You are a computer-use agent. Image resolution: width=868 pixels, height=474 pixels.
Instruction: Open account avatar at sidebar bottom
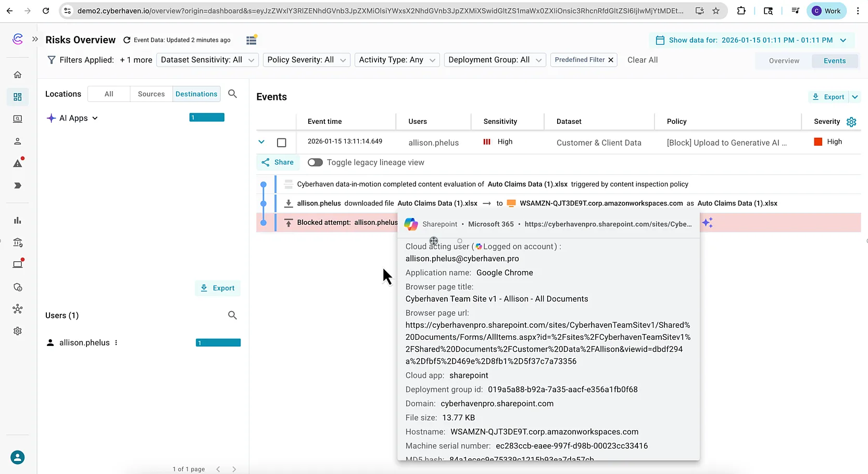(x=18, y=457)
